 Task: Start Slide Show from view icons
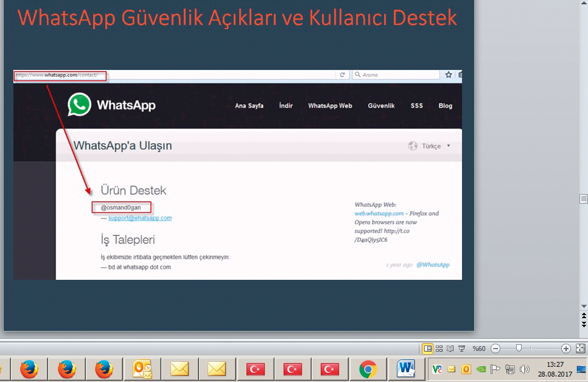point(461,349)
